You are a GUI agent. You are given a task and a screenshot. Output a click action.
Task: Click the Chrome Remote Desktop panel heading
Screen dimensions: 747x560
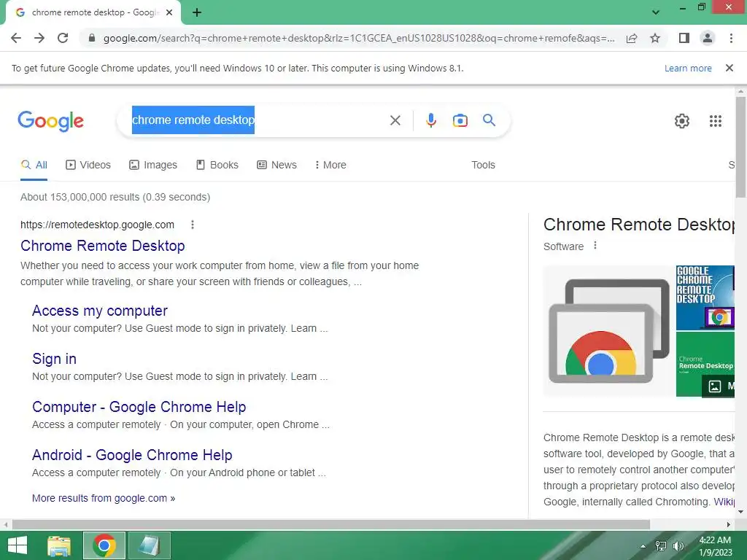(x=638, y=225)
